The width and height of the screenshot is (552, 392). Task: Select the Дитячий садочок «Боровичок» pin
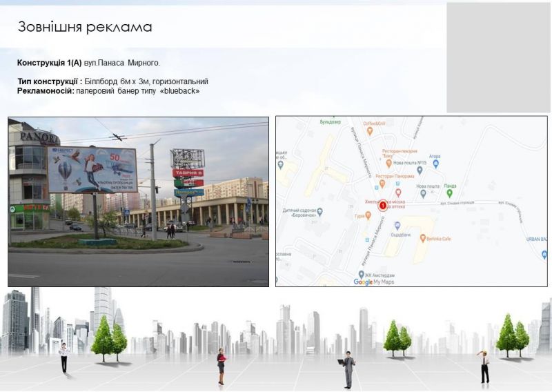tap(319, 212)
